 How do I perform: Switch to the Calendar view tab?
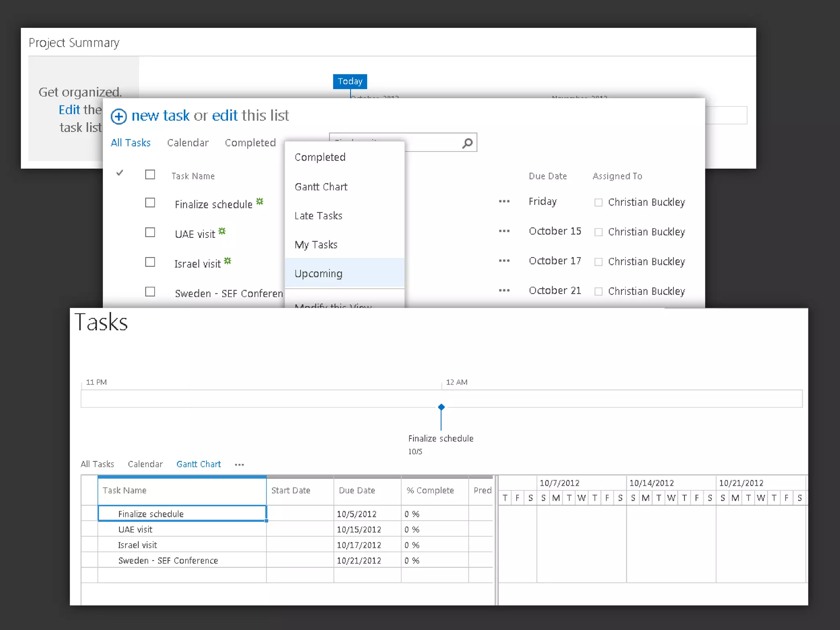point(187,143)
